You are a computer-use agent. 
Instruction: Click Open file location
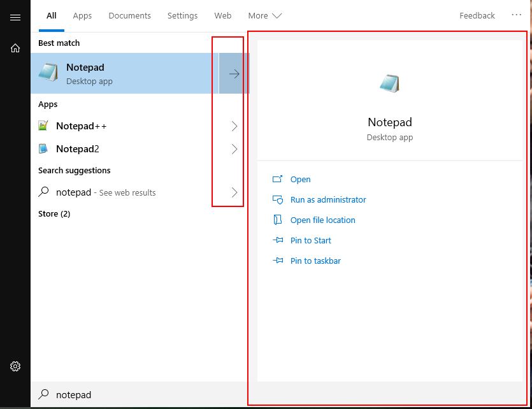point(322,220)
